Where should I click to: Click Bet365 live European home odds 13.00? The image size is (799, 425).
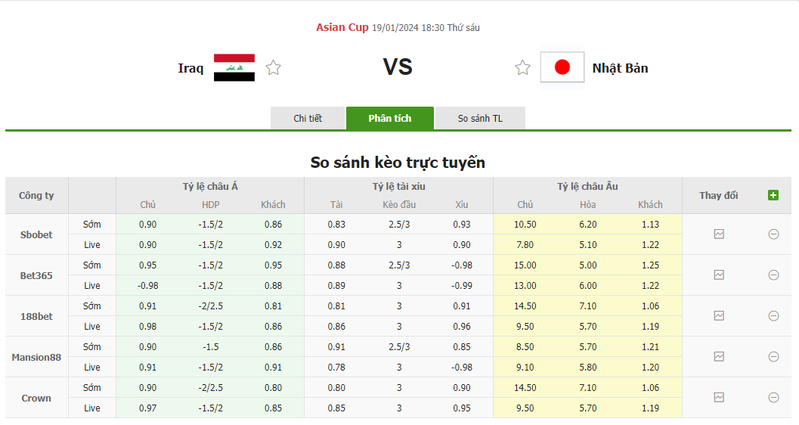[525, 285]
